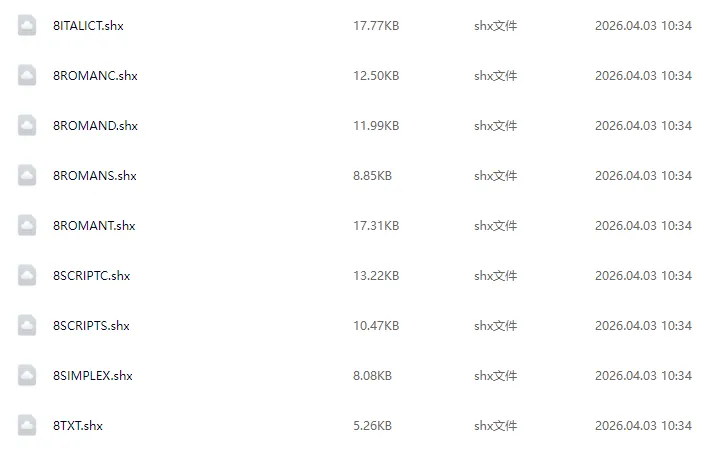The height and width of the screenshot is (450, 706).
Task: Click the 17.77KB size of 8ITALICT.shx
Action: 376,26
